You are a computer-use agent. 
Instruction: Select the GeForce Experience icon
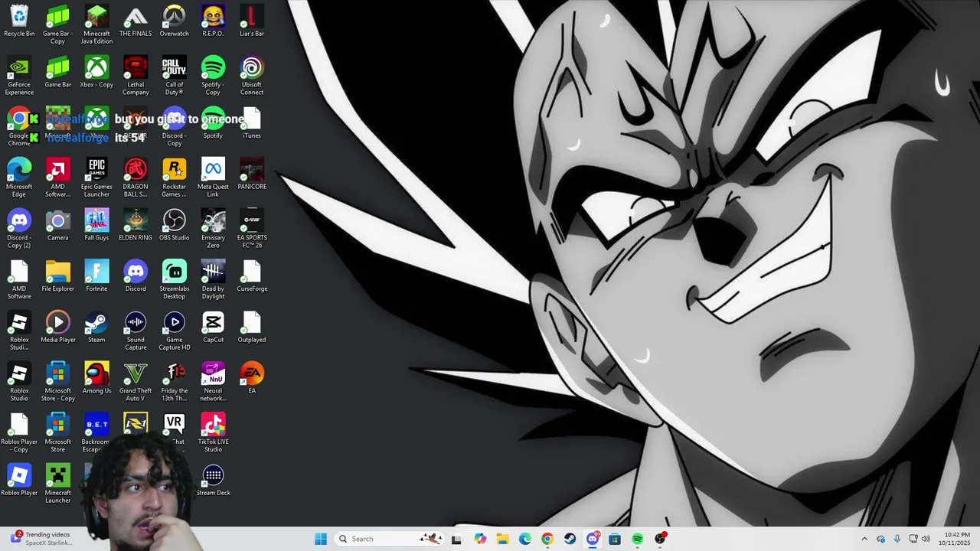[x=19, y=76]
